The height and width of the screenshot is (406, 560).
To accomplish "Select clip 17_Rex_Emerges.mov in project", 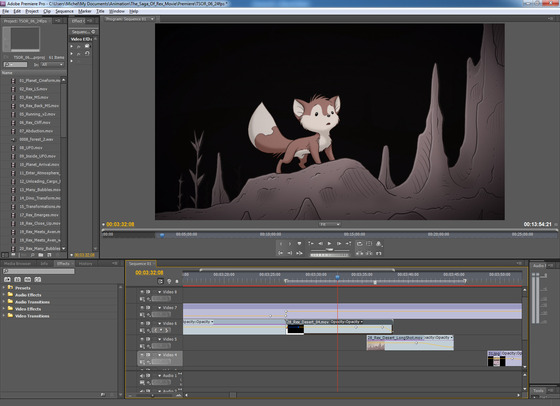I will click(x=39, y=215).
